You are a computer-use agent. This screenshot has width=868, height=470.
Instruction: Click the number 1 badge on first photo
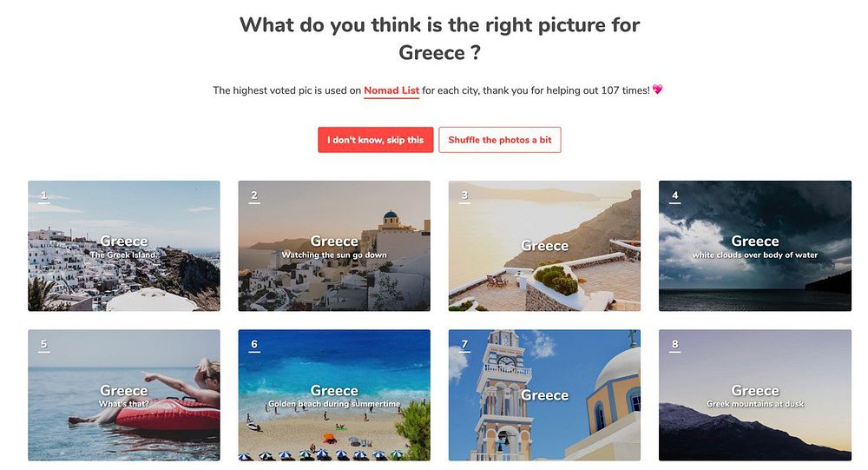coord(43,196)
